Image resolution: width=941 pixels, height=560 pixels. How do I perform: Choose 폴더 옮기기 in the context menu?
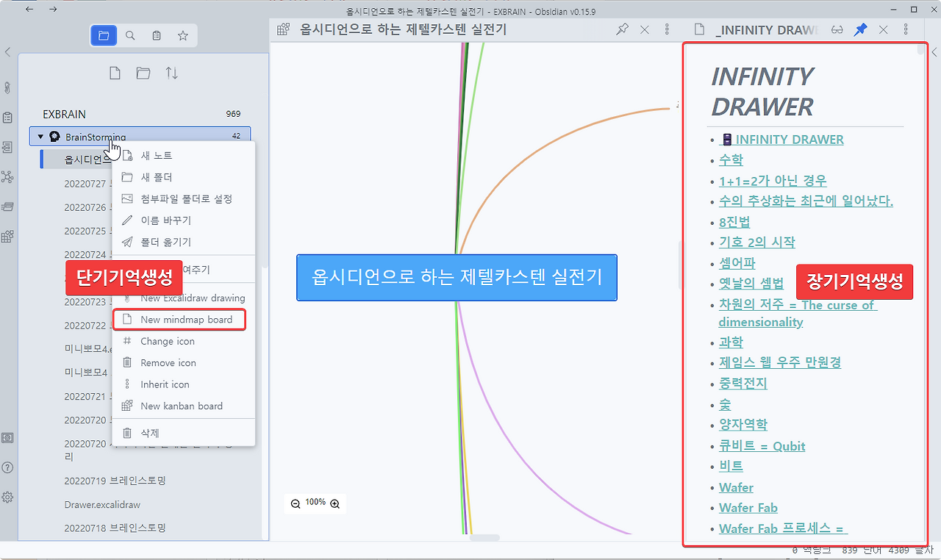183,242
